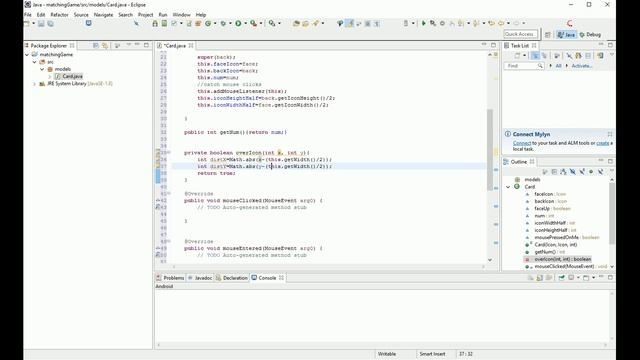Select Card.java in Package Explorer

pos(72,76)
